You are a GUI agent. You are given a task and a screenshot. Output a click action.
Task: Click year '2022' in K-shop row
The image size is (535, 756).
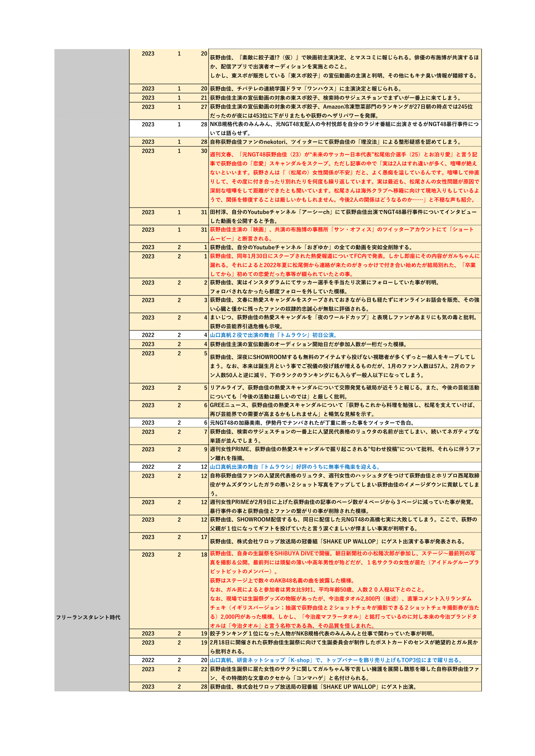tap(148, 660)
